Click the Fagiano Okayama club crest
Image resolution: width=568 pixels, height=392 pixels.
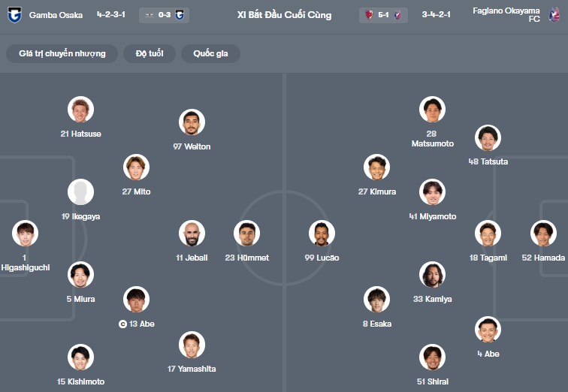coord(554,15)
